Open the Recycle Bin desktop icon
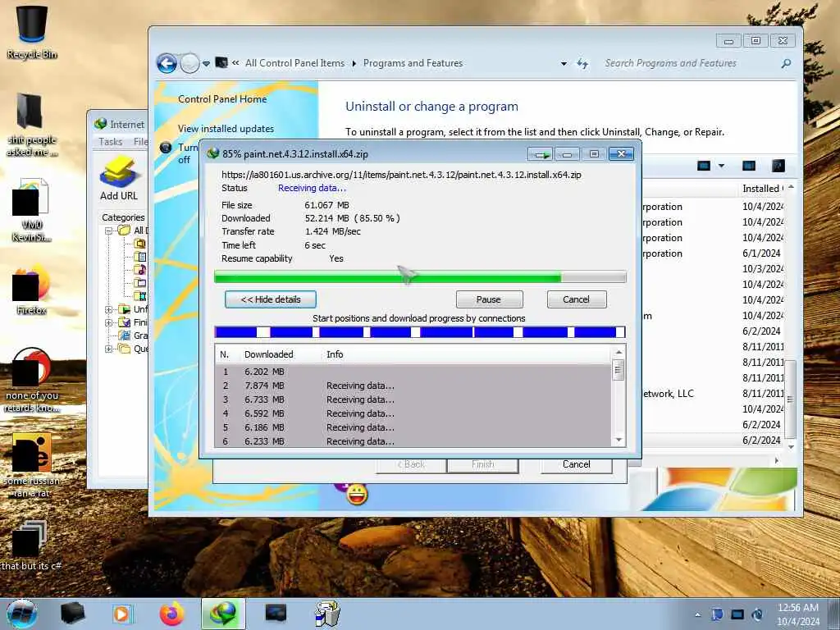 pyautogui.click(x=32, y=32)
